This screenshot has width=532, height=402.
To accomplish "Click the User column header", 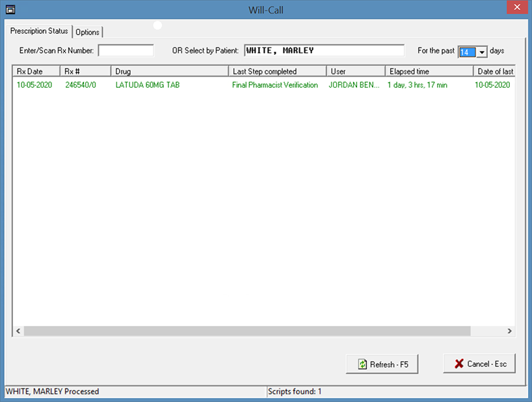I will (355, 72).
